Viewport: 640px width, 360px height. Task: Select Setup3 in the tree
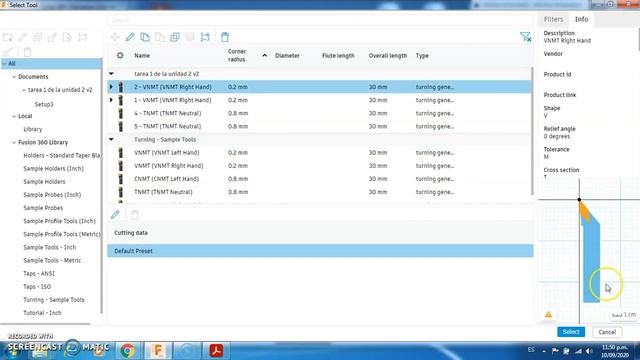pos(44,104)
